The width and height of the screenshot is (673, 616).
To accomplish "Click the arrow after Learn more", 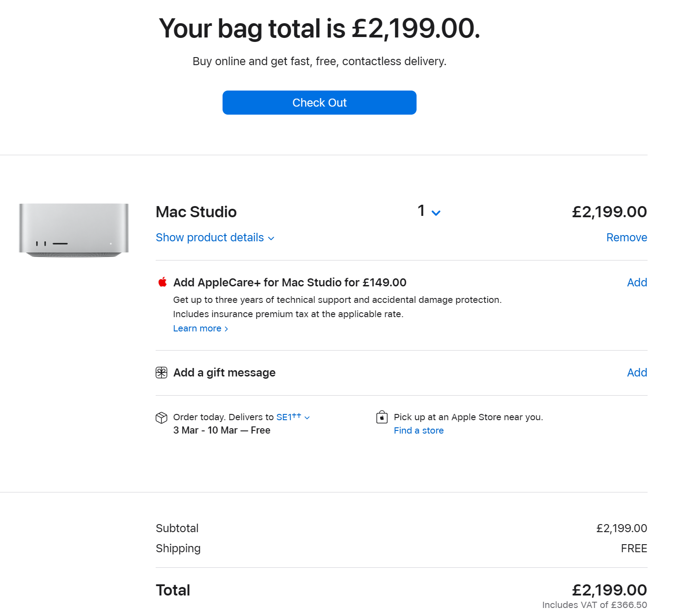I will click(226, 329).
